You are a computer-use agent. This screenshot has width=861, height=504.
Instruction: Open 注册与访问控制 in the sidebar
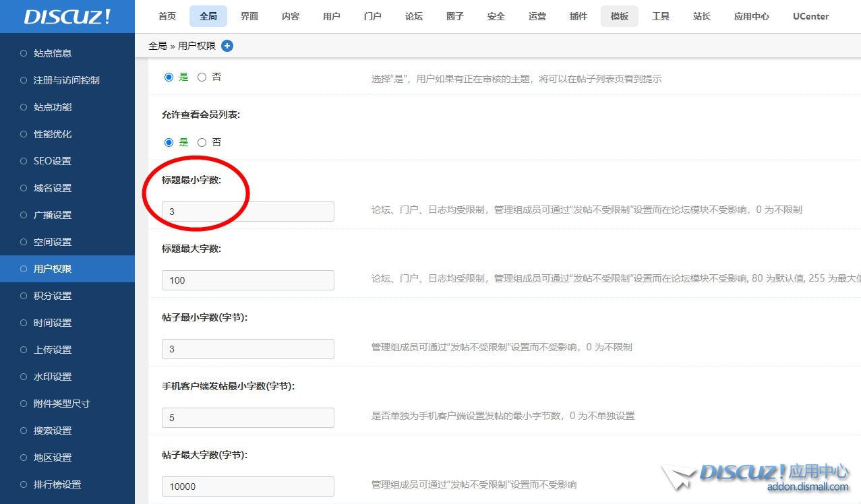coord(66,80)
